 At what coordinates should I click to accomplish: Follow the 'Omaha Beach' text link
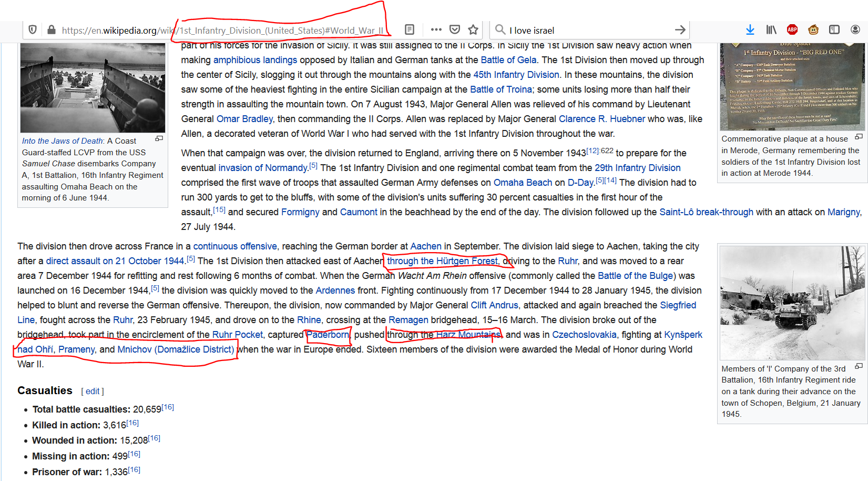pos(523,183)
